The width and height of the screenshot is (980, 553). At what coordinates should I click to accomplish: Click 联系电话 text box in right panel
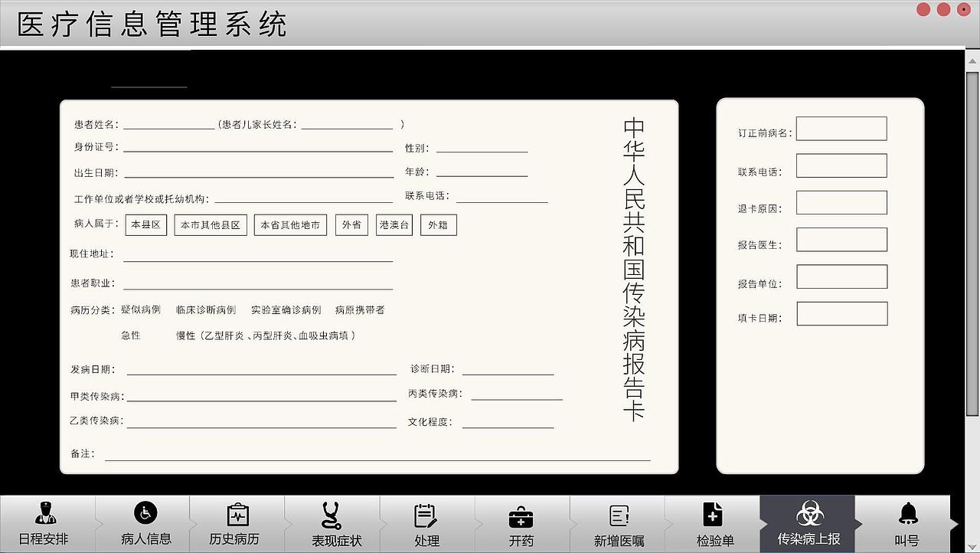coord(841,165)
